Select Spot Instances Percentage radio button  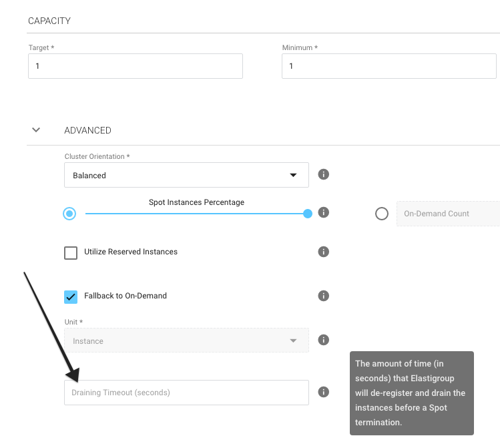click(x=69, y=214)
